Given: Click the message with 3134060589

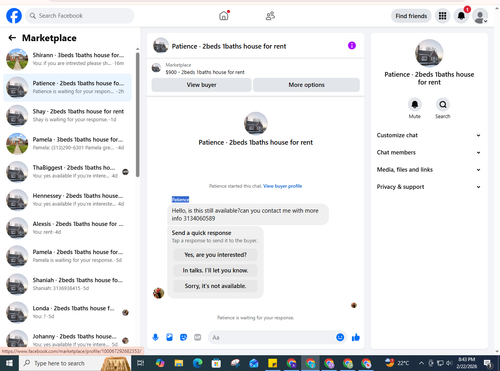Looking at the screenshot, I should pyautogui.click(x=248, y=214).
